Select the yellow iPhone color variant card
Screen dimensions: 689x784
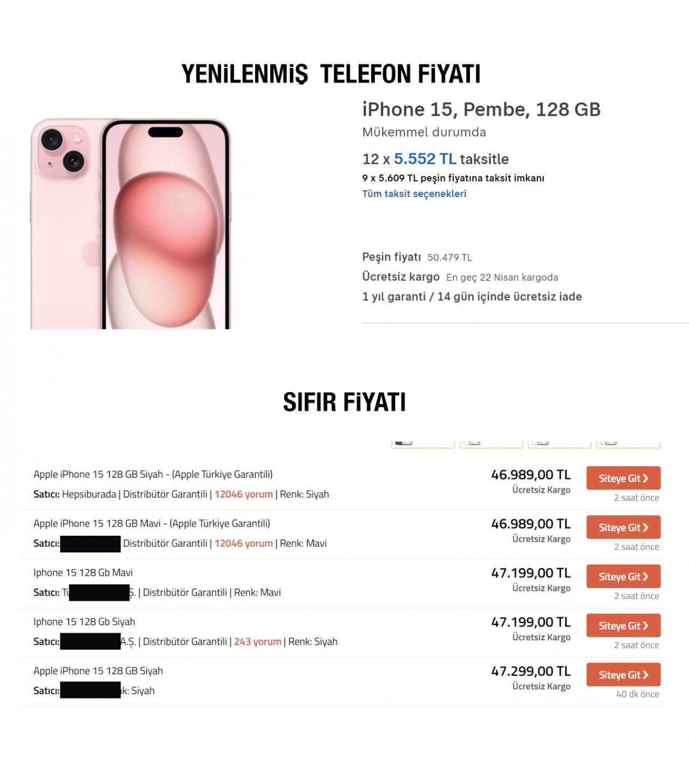[491, 444]
